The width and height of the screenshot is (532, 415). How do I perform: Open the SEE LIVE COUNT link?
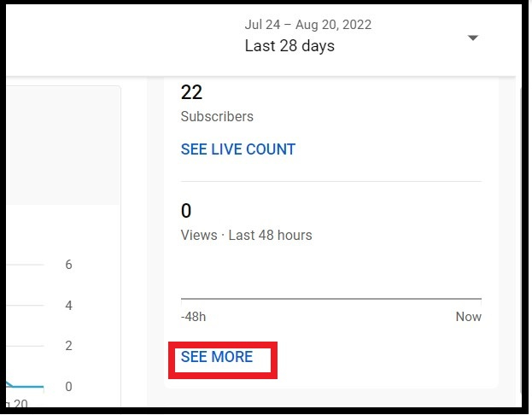point(237,149)
